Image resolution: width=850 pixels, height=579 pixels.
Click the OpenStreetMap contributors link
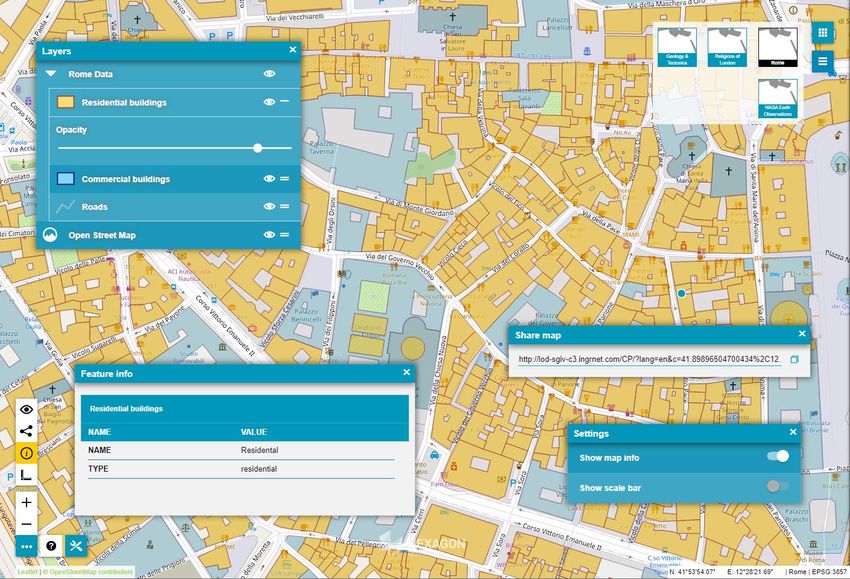click(x=91, y=572)
